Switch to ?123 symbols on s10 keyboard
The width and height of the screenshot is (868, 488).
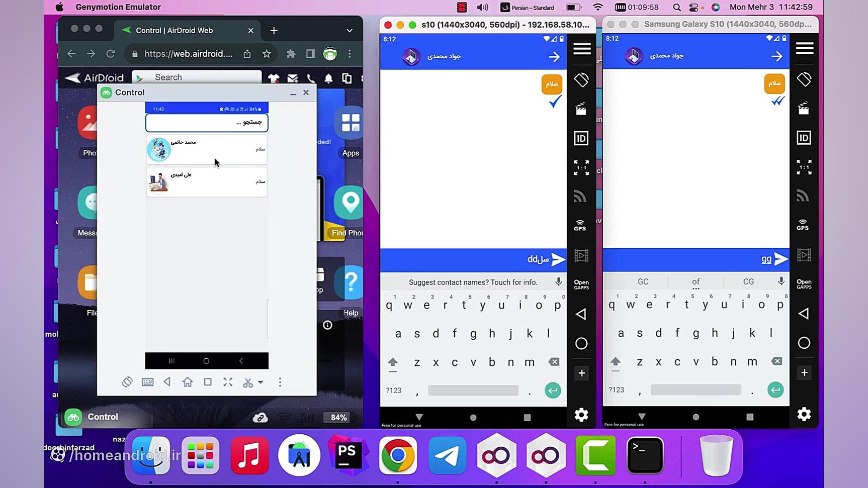[x=394, y=391]
